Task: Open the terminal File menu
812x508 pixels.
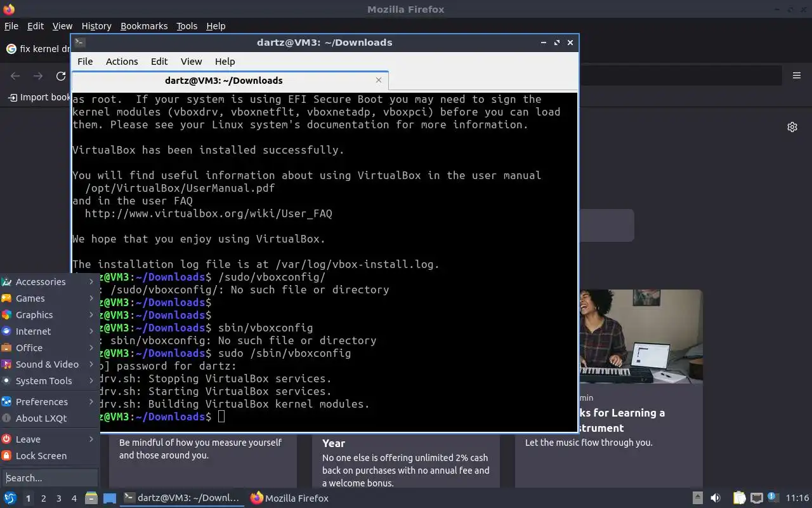Action: click(x=85, y=62)
